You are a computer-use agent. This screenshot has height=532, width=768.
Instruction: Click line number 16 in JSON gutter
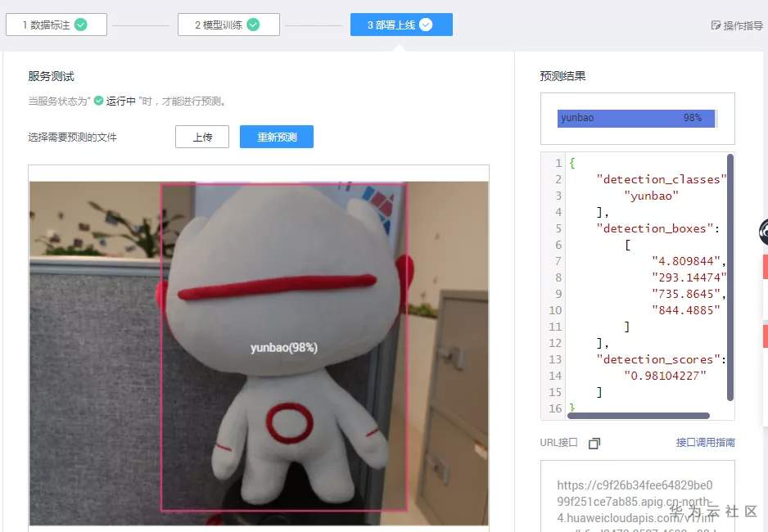click(x=555, y=408)
